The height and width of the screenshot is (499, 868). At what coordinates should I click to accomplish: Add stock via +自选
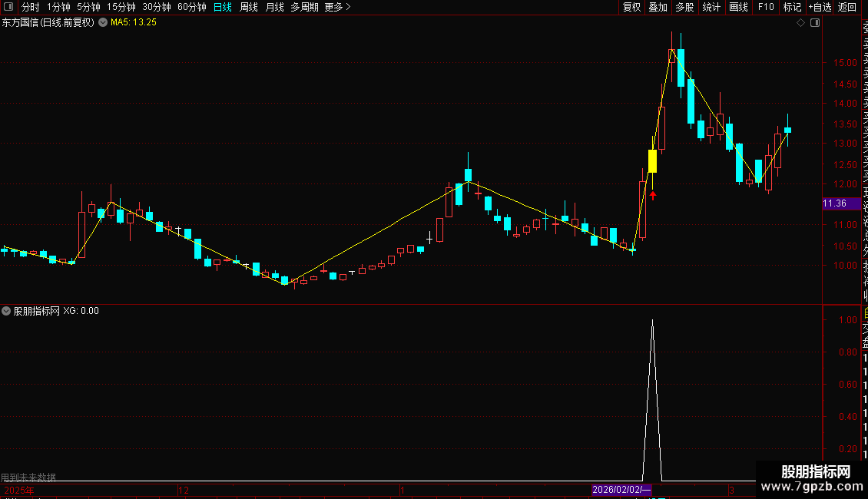[820, 7]
